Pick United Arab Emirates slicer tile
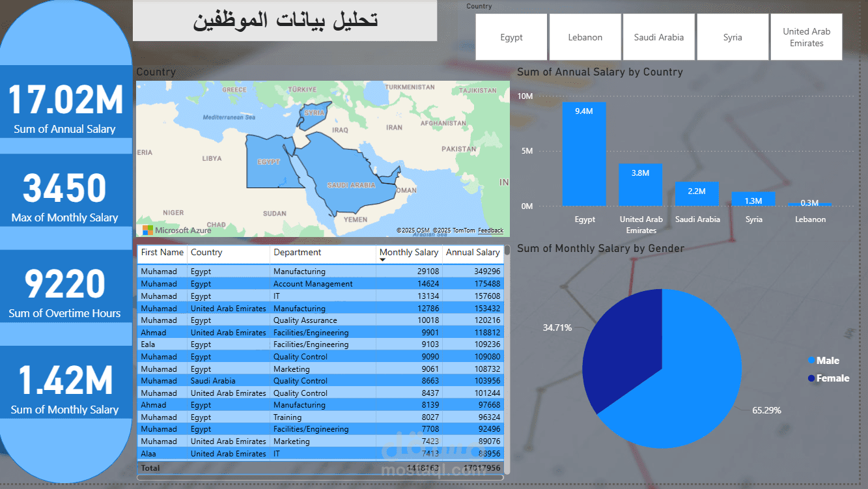Viewport: 868px width, 489px height. click(806, 37)
